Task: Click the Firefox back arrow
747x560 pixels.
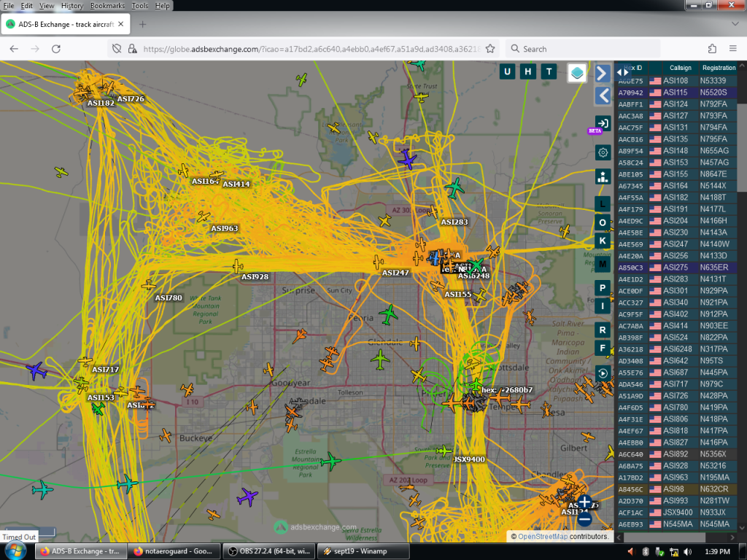Action: click(14, 49)
